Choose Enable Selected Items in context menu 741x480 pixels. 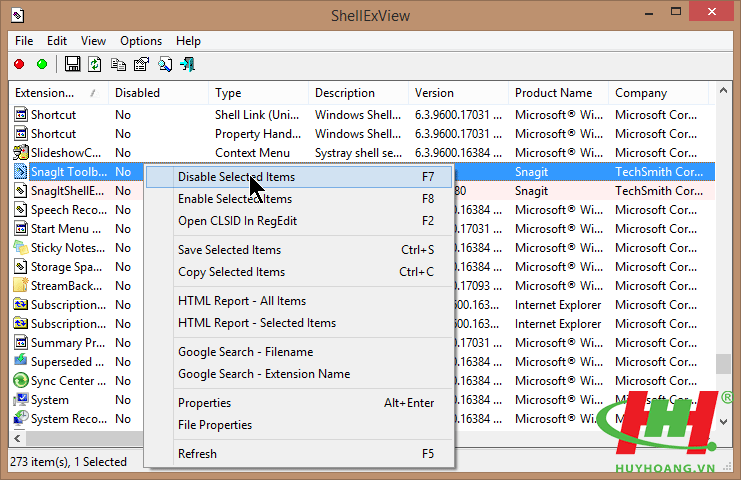point(299,199)
